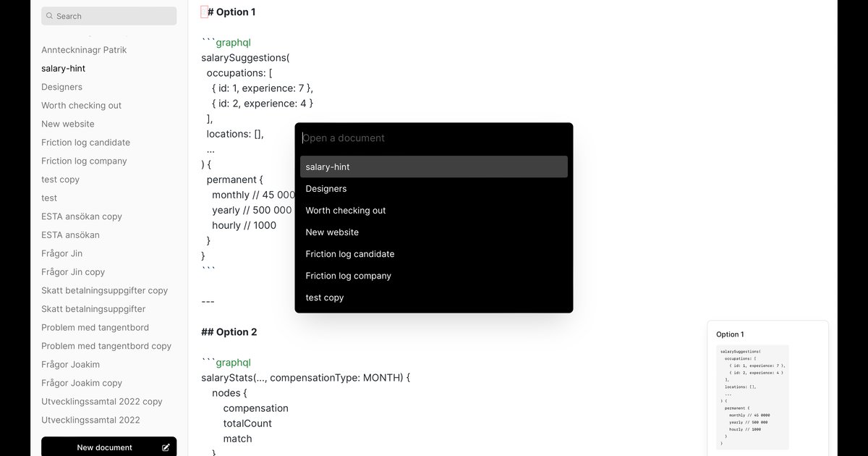This screenshot has height=456, width=868.
Task: Choose Friction log company in the picker popup
Action: click(433, 276)
